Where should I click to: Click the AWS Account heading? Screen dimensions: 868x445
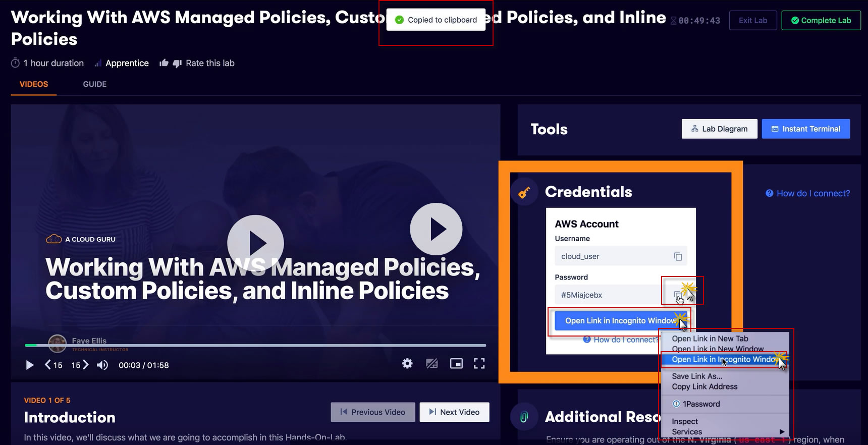click(586, 224)
